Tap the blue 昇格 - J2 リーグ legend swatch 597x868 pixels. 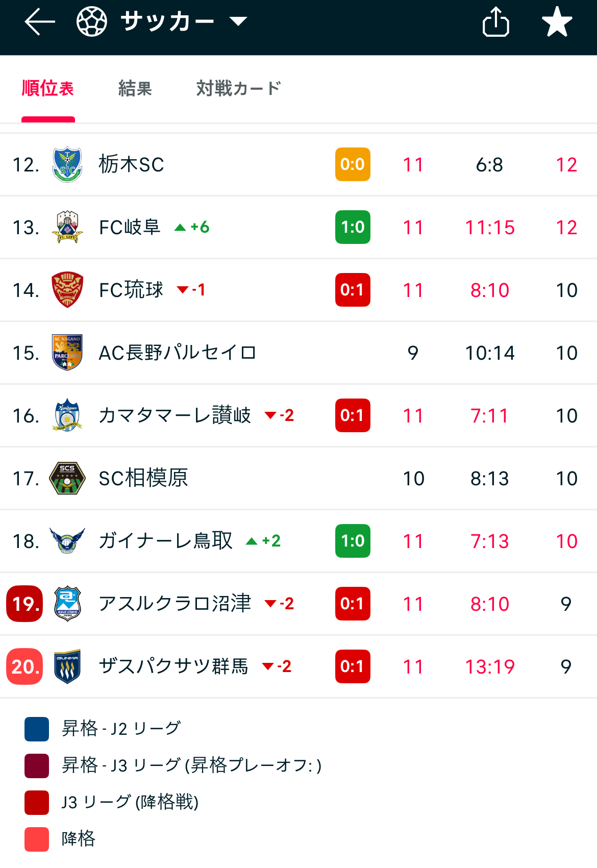point(37,729)
